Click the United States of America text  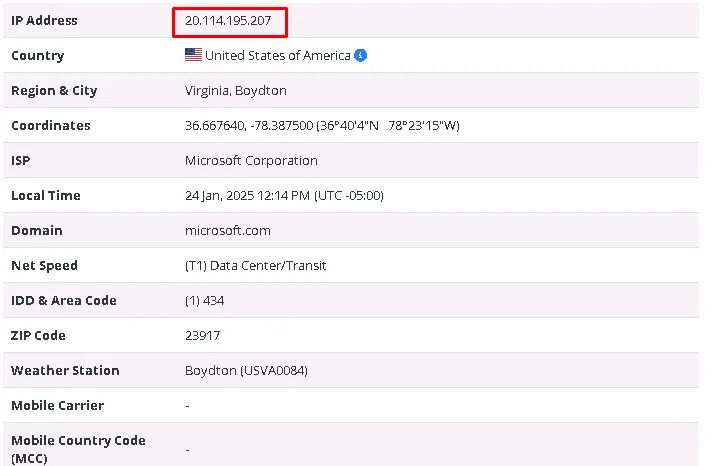tap(278, 55)
